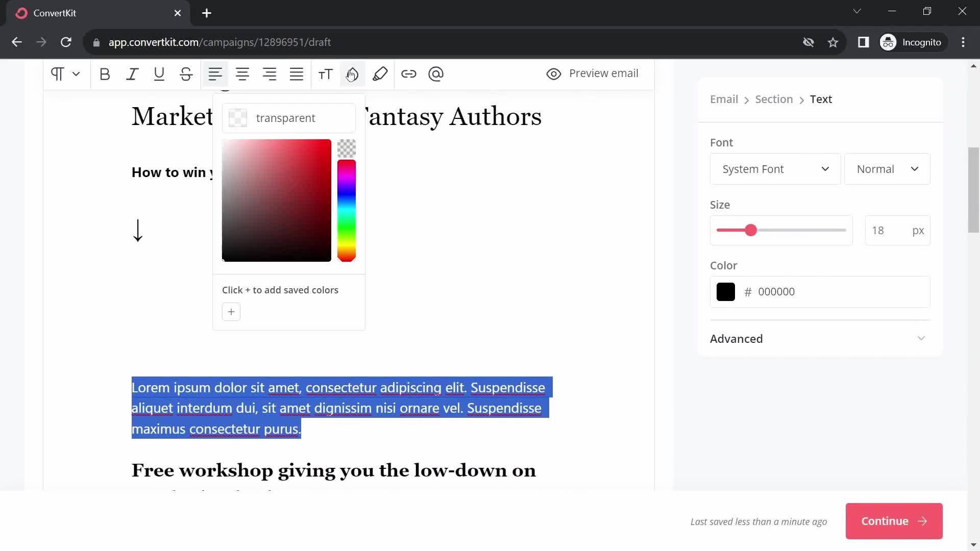This screenshot has width=980, height=551.
Task: Click the left text alignment icon
Action: pyautogui.click(x=215, y=74)
